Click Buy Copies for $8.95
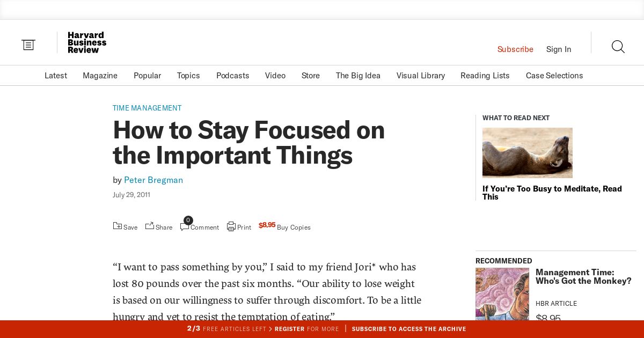The width and height of the screenshot is (644, 338). pyautogui.click(x=284, y=226)
